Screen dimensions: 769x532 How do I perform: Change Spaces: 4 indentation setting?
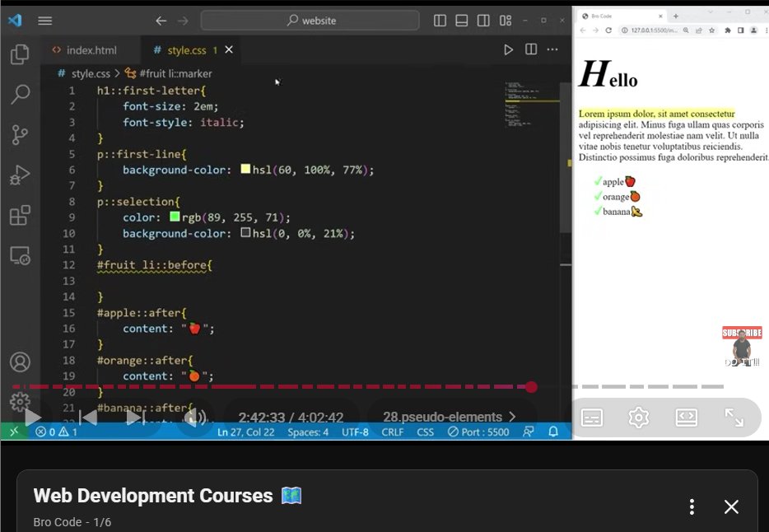pyautogui.click(x=308, y=432)
